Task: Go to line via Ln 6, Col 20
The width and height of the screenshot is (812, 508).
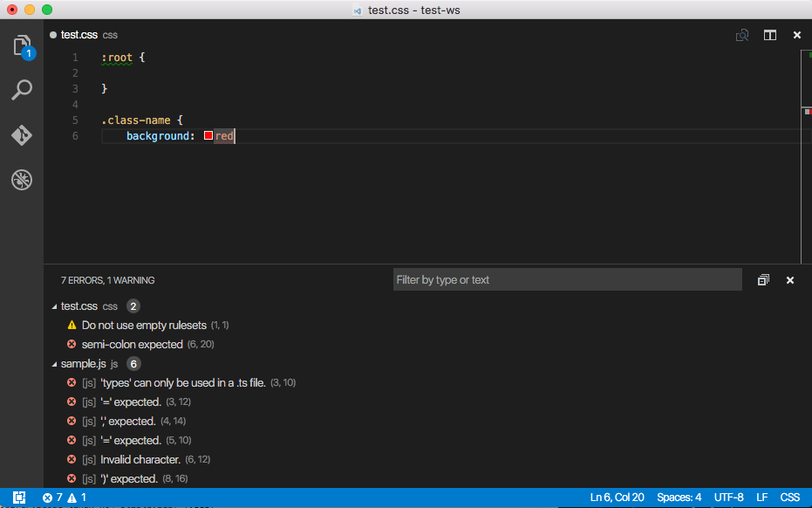Action: (617, 498)
